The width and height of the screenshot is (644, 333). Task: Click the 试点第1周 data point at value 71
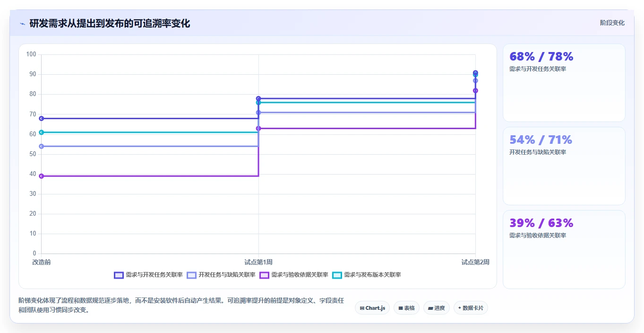pos(258,113)
